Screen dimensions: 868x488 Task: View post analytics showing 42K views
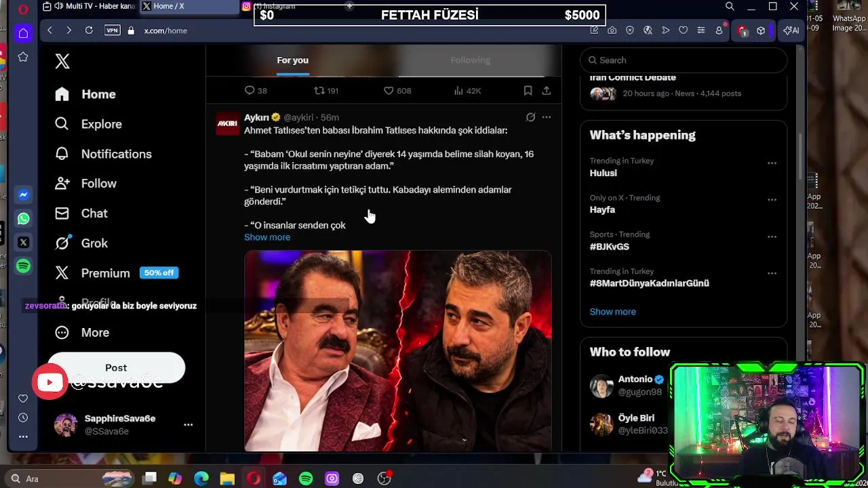click(x=467, y=91)
